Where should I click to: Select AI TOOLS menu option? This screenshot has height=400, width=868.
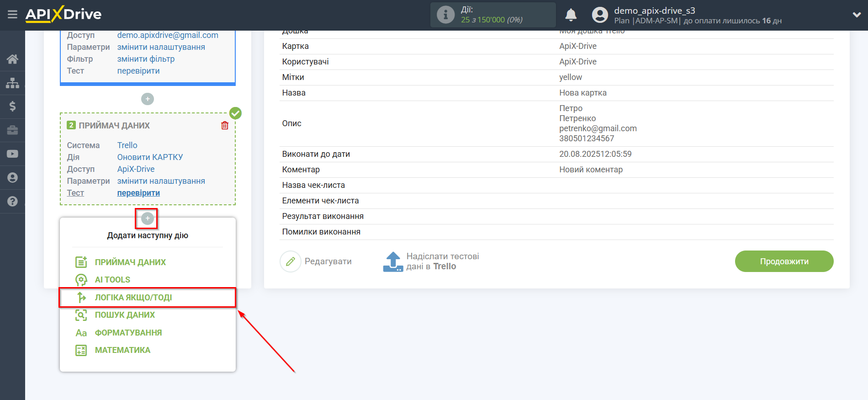[x=112, y=280]
